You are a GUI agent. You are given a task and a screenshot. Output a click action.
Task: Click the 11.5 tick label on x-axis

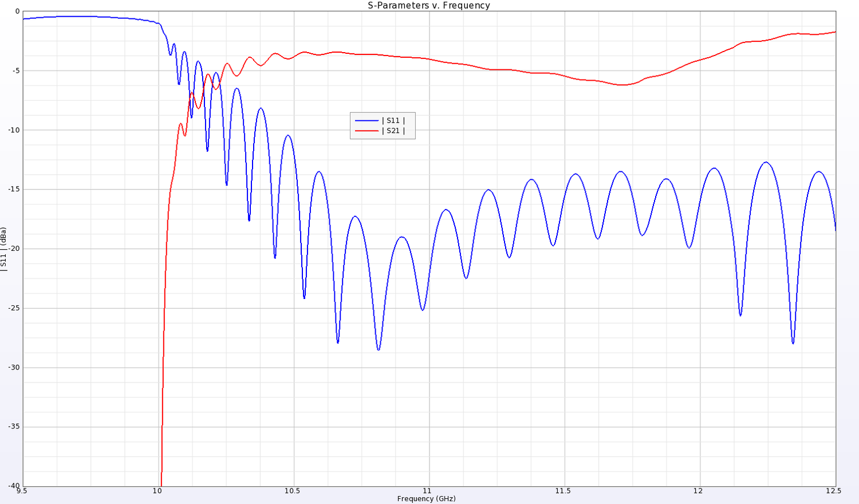(564, 491)
